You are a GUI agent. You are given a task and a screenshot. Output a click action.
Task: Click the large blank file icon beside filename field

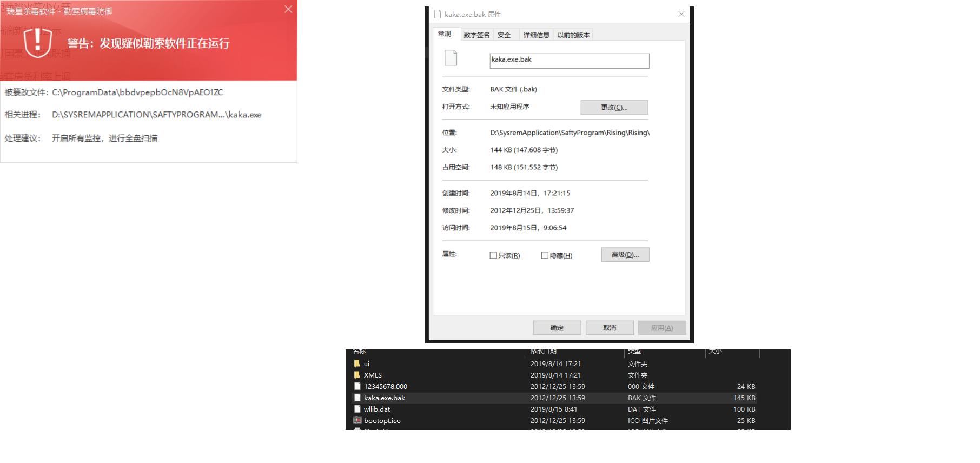451,58
